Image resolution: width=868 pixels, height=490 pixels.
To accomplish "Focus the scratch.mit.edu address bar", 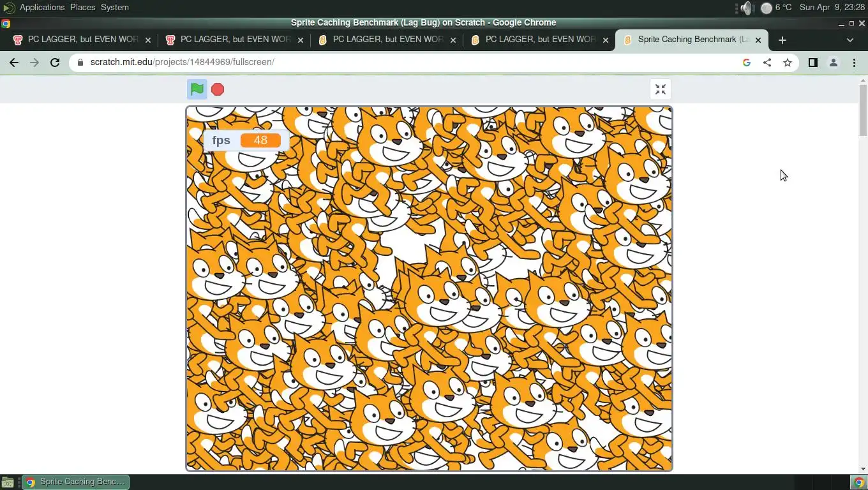I will coord(408,63).
